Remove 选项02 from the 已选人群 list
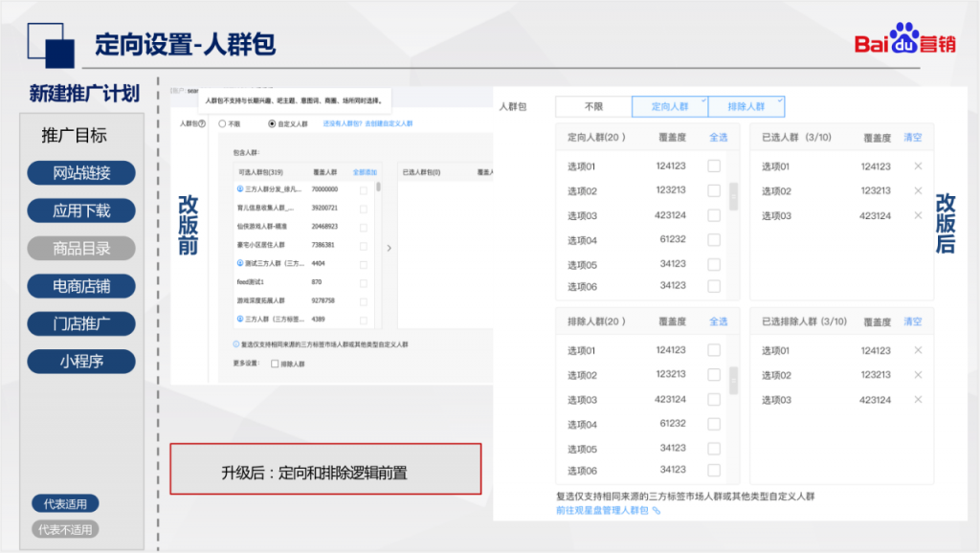 (x=918, y=190)
